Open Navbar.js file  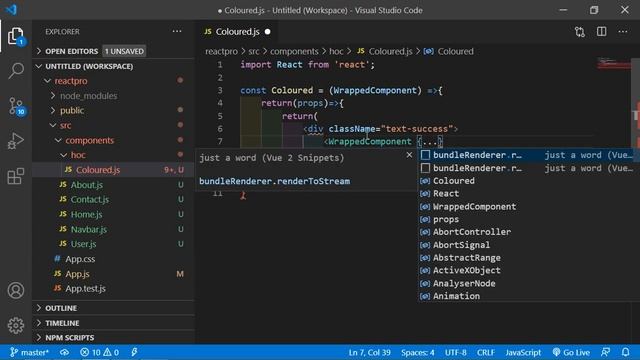pyautogui.click(x=113, y=229)
